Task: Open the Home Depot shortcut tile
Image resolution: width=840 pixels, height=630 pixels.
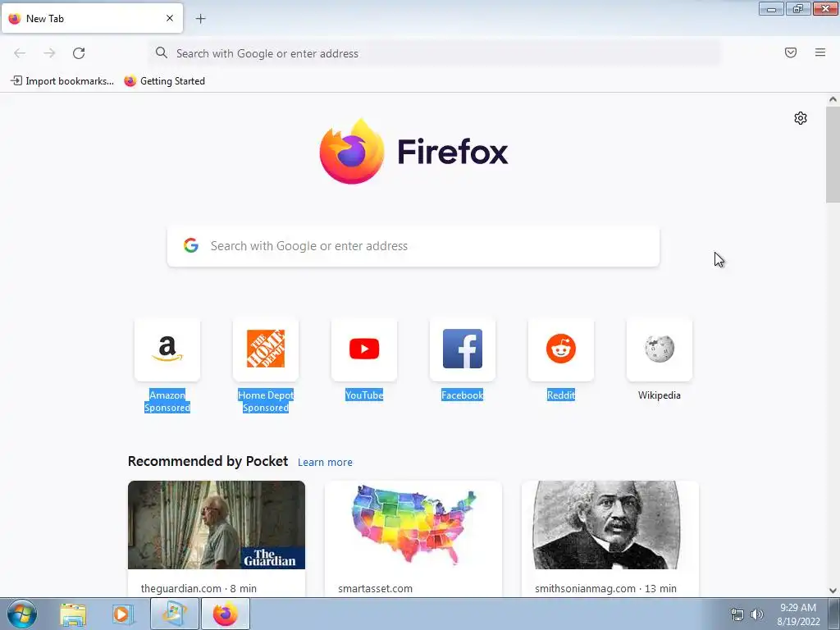Action: pos(266,349)
